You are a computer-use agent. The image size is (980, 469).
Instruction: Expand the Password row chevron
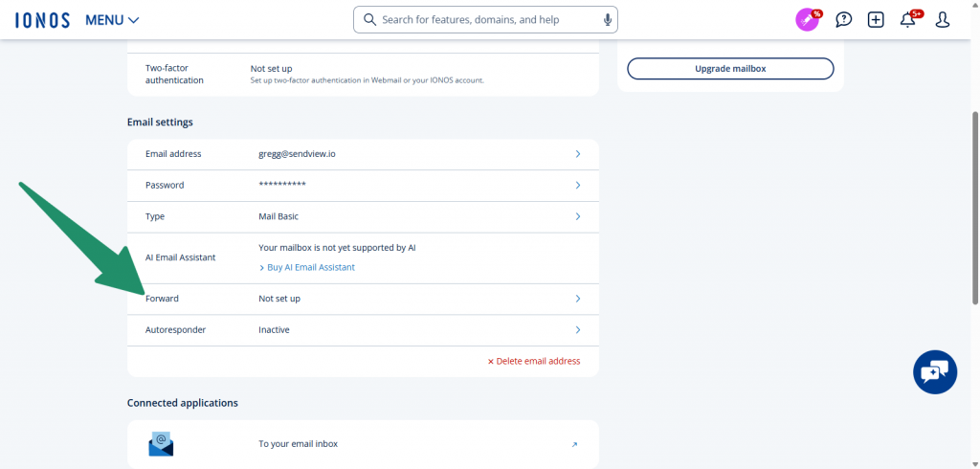(578, 185)
